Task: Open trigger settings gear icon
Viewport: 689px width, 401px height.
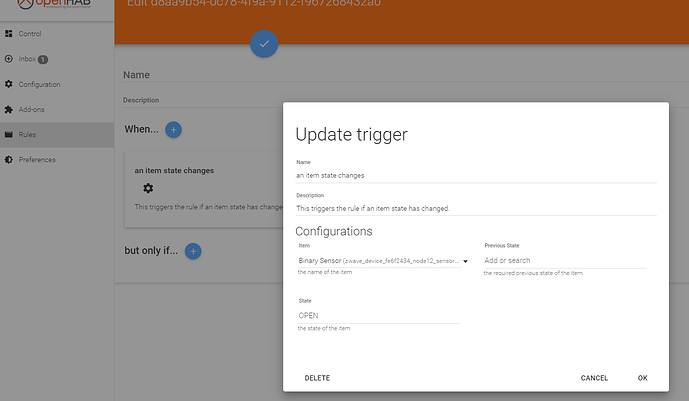Action: 148,188
